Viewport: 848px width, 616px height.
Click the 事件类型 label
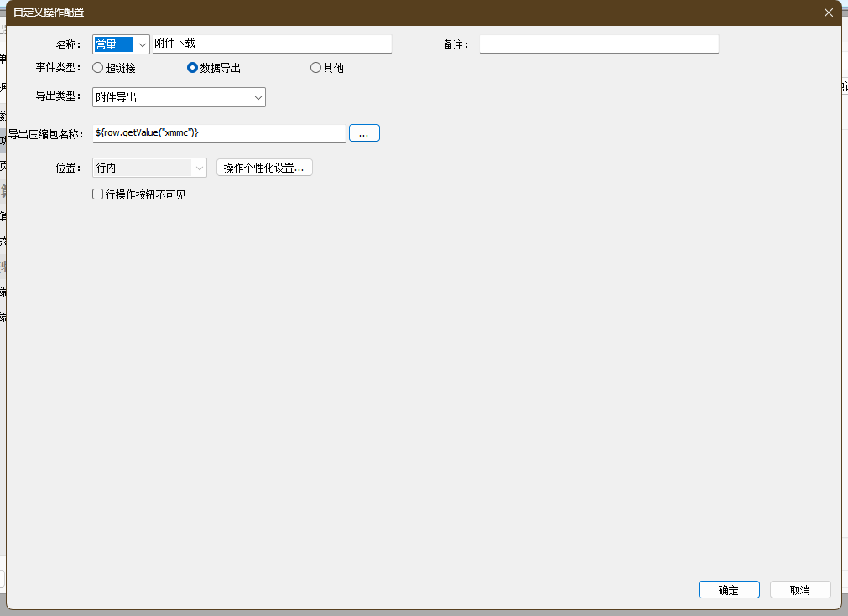point(58,68)
